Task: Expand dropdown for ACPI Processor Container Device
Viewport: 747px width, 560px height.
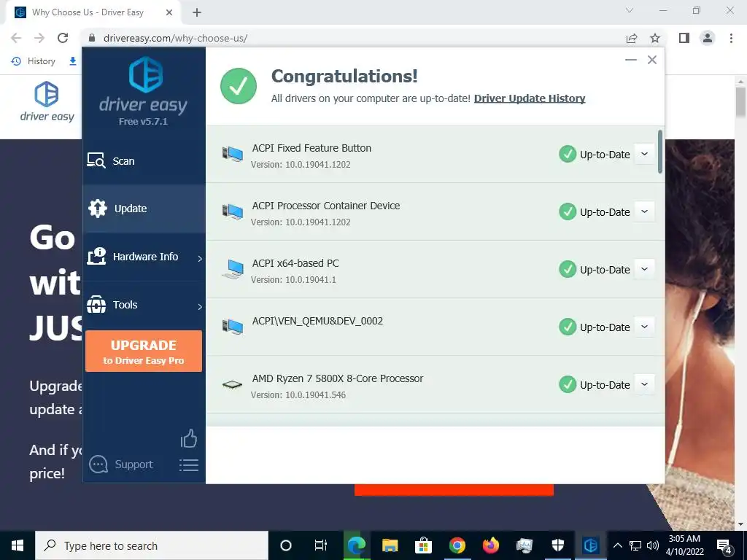Action: coord(644,212)
